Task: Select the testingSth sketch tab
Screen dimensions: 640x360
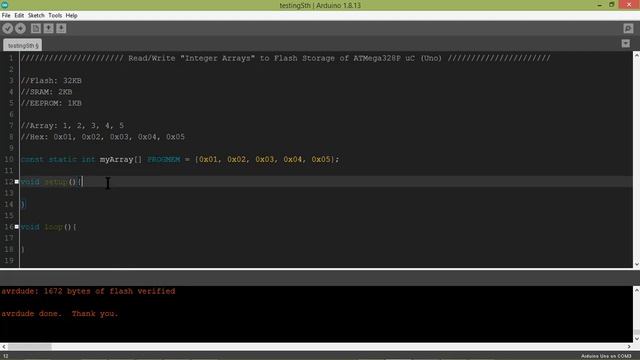Action: coord(22,45)
